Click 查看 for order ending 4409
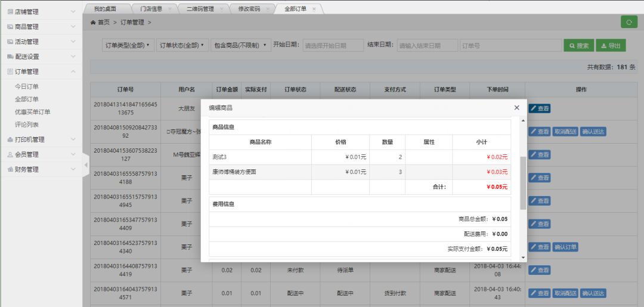 click(x=539, y=224)
